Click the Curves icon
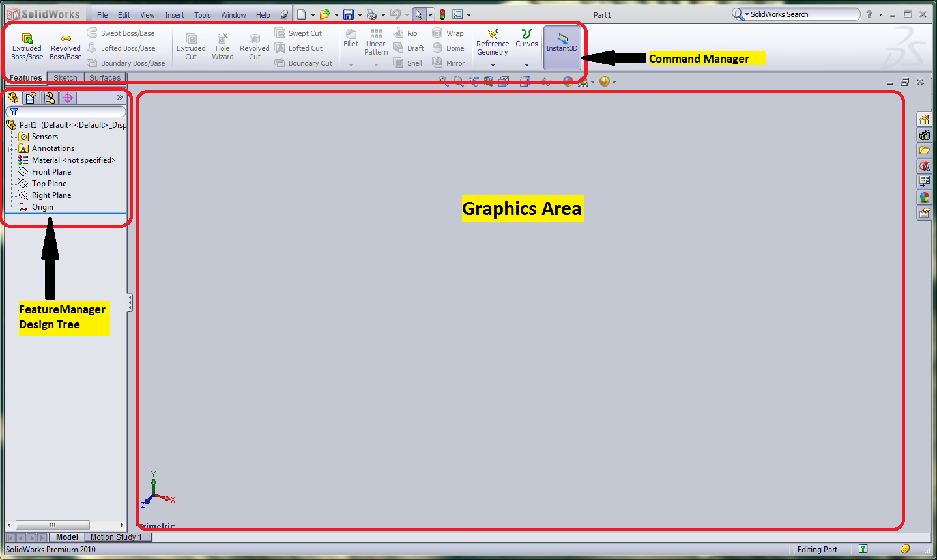The height and width of the screenshot is (560, 937). point(526,33)
